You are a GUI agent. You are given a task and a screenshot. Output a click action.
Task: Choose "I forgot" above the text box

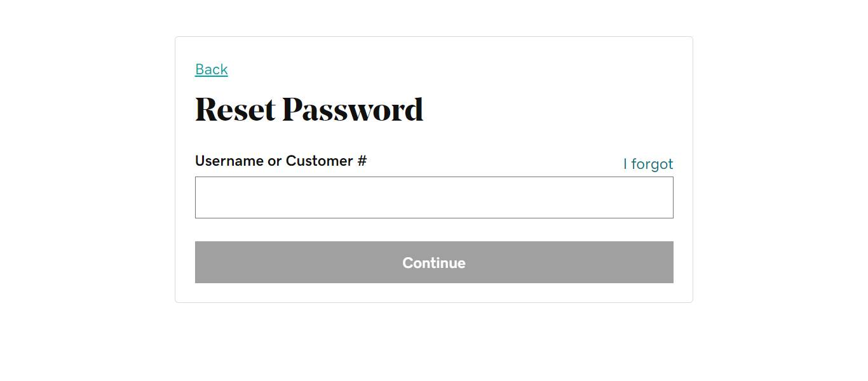tap(648, 164)
